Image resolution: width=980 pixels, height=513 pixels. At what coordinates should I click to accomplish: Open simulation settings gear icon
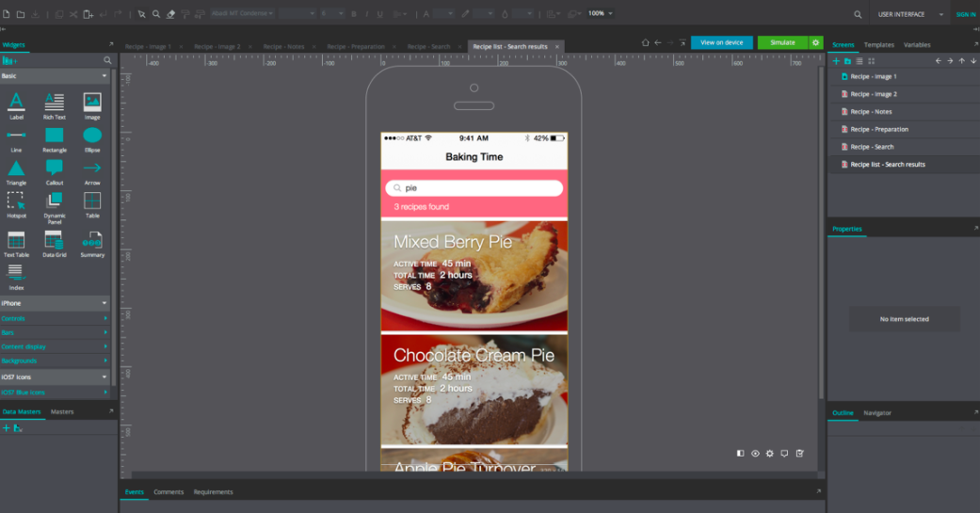coord(816,42)
